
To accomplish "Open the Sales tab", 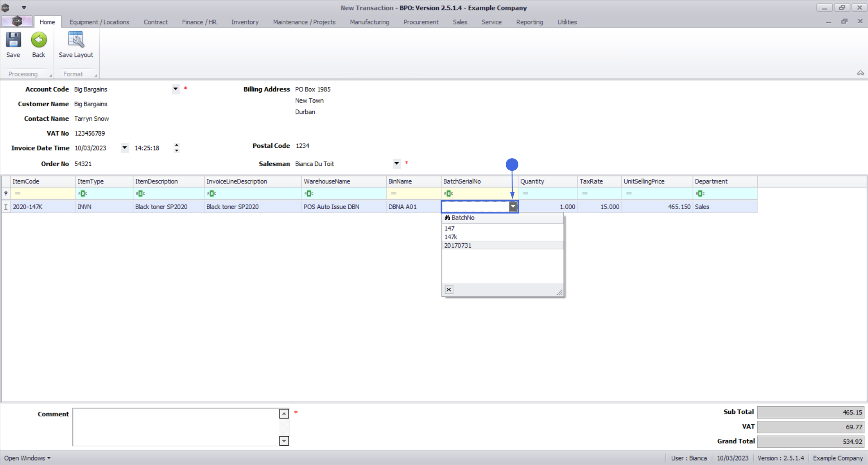I will 460,22.
